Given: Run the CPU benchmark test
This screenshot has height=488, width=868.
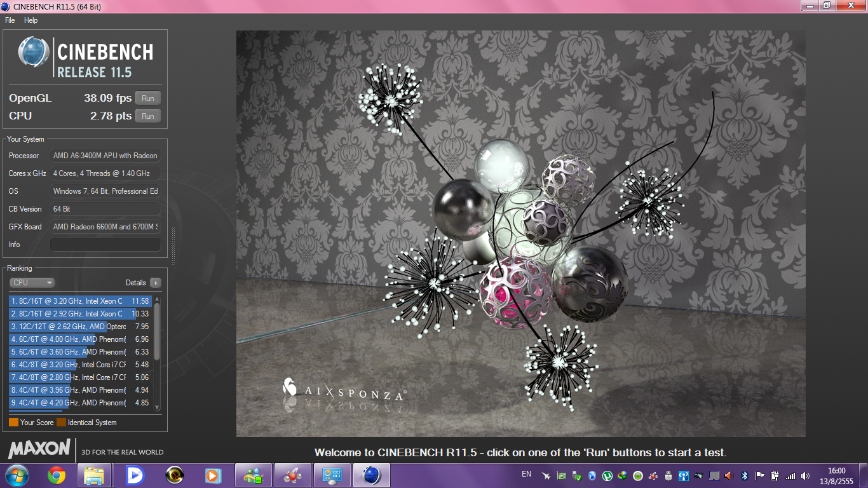Looking at the screenshot, I should (x=148, y=116).
